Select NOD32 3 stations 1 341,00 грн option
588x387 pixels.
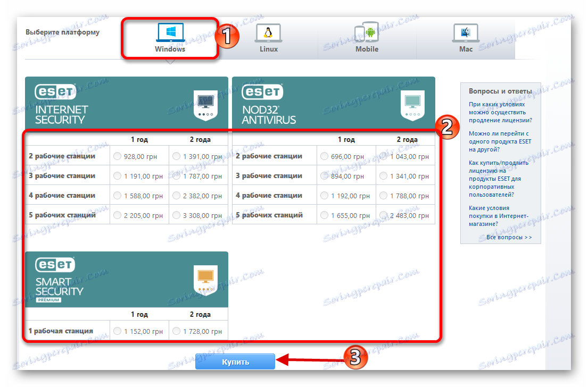[x=383, y=176]
